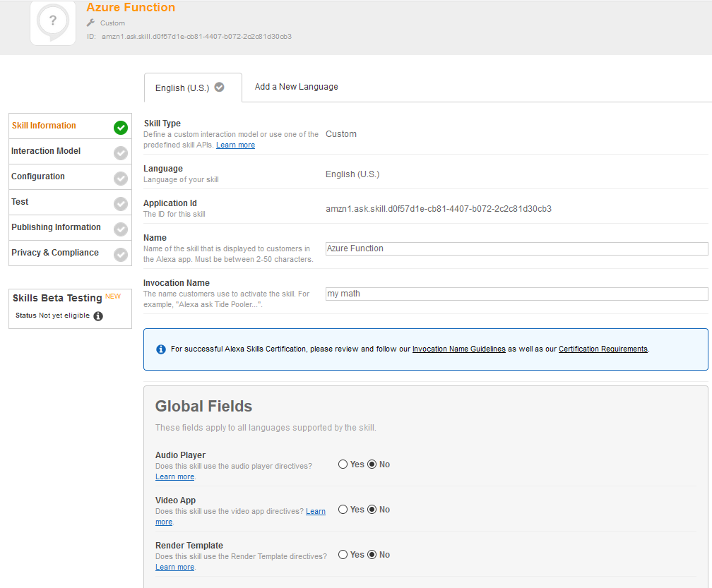
Task: Click the Skill Type value Custom
Action: 341,134
